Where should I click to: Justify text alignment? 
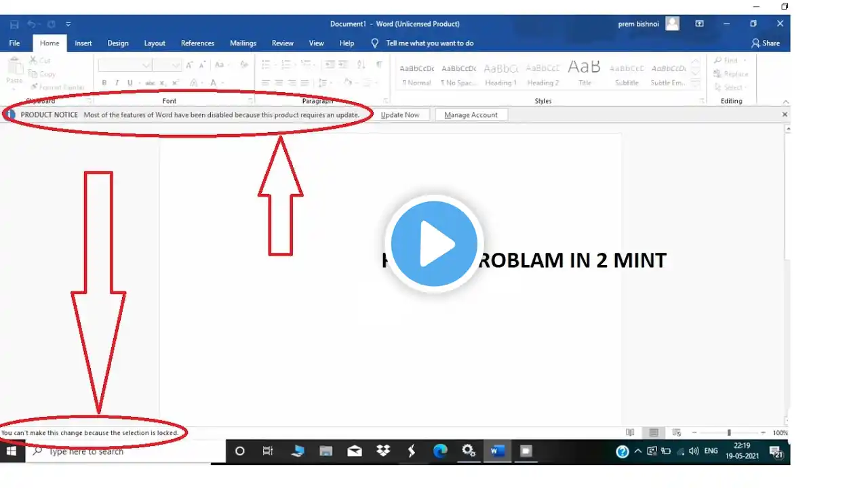[306, 83]
